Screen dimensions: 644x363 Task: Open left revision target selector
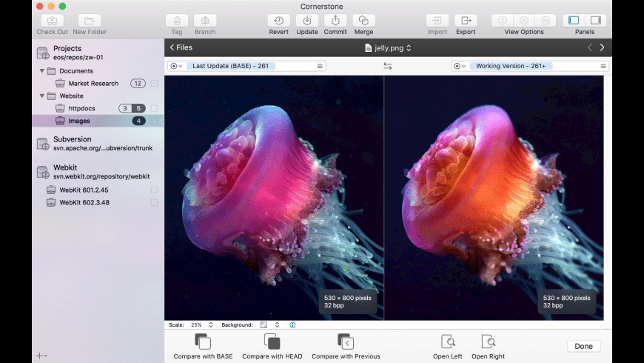[x=176, y=66]
